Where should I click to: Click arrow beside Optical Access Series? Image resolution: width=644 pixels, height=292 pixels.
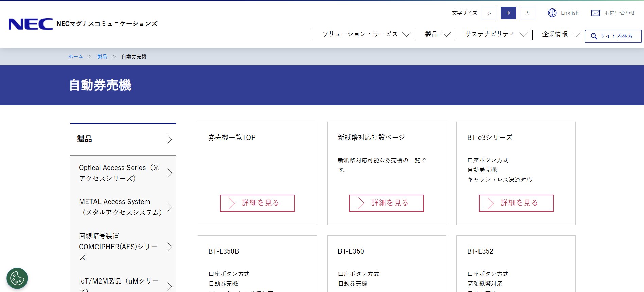pos(169,173)
